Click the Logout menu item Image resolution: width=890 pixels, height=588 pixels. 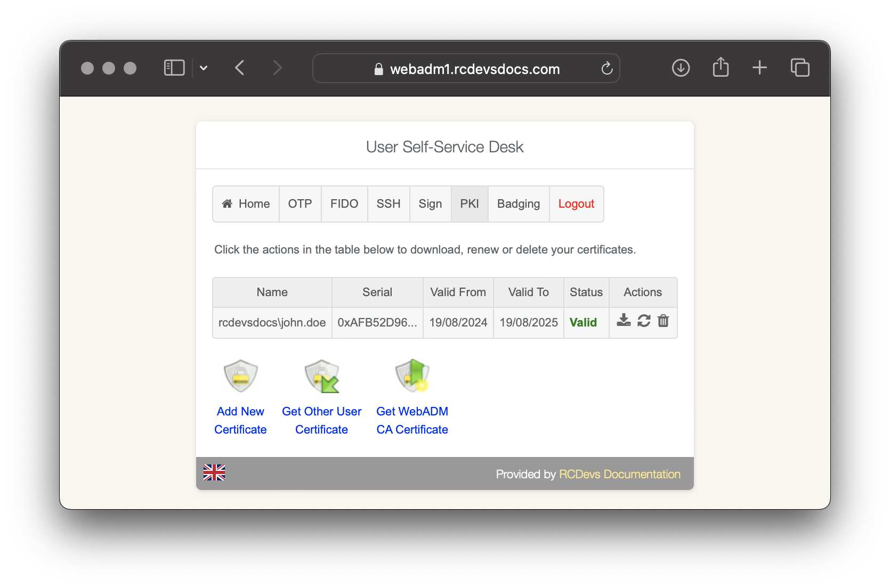click(576, 203)
